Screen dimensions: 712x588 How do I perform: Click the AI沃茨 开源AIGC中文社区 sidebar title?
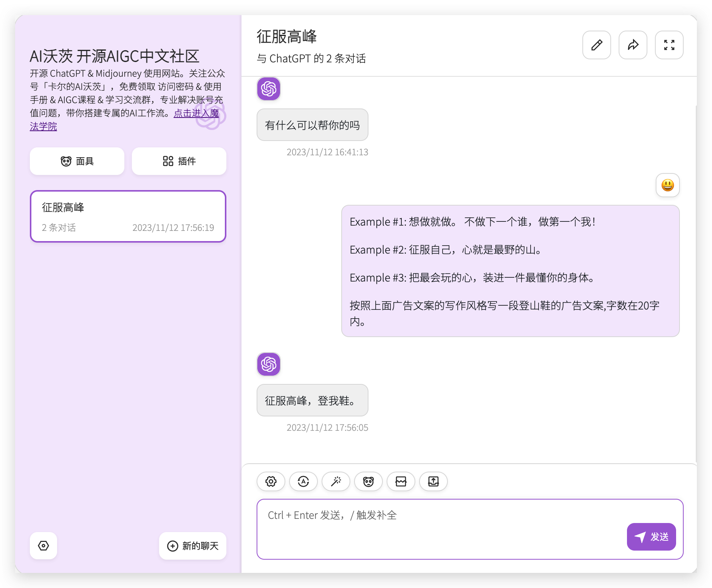click(115, 56)
